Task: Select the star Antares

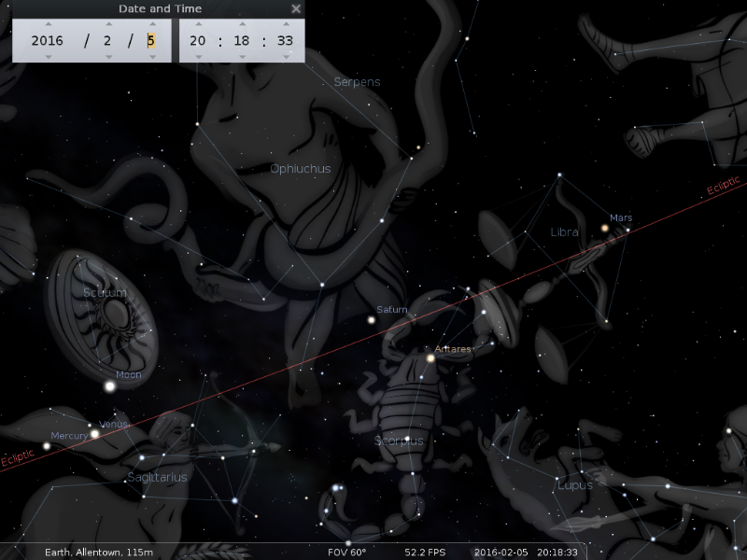Action: click(x=430, y=357)
